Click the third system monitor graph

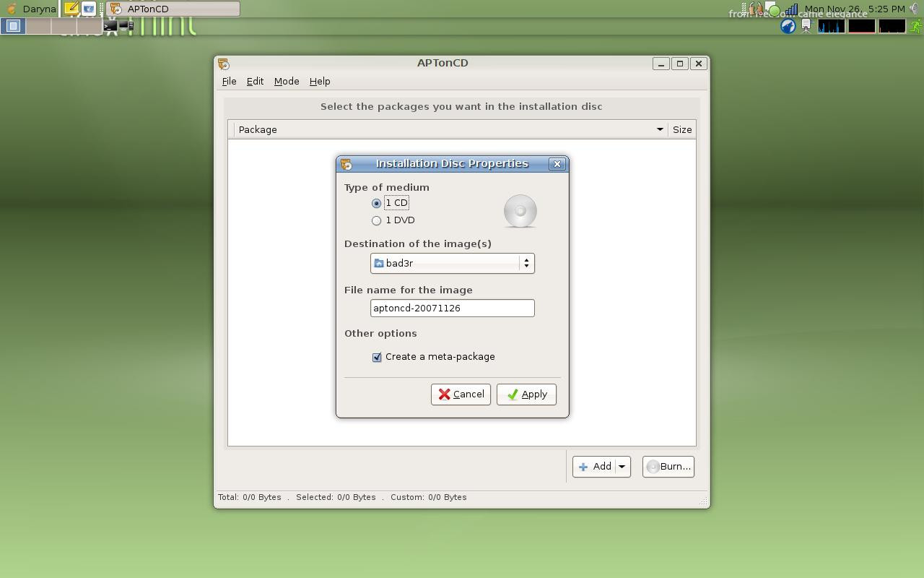click(x=892, y=26)
